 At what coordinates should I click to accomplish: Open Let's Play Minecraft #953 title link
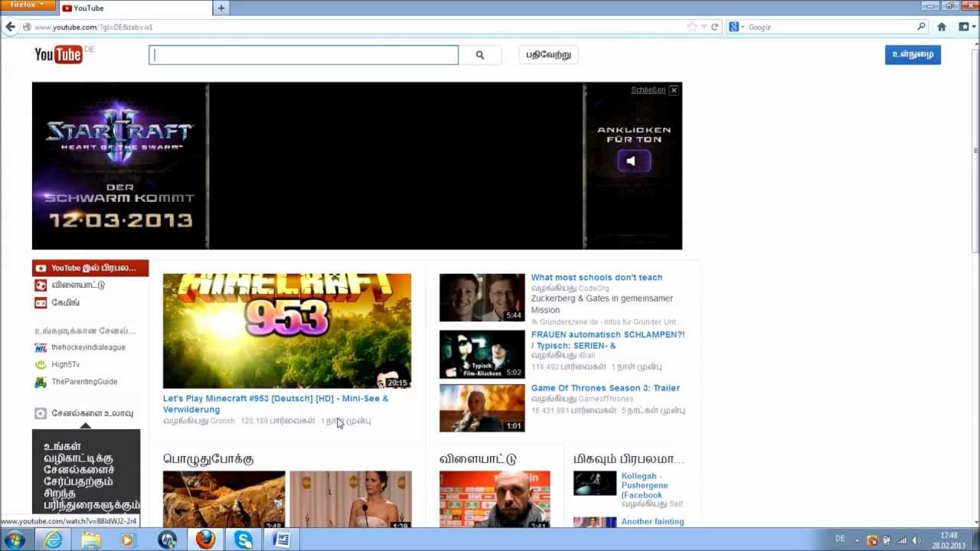point(276,404)
